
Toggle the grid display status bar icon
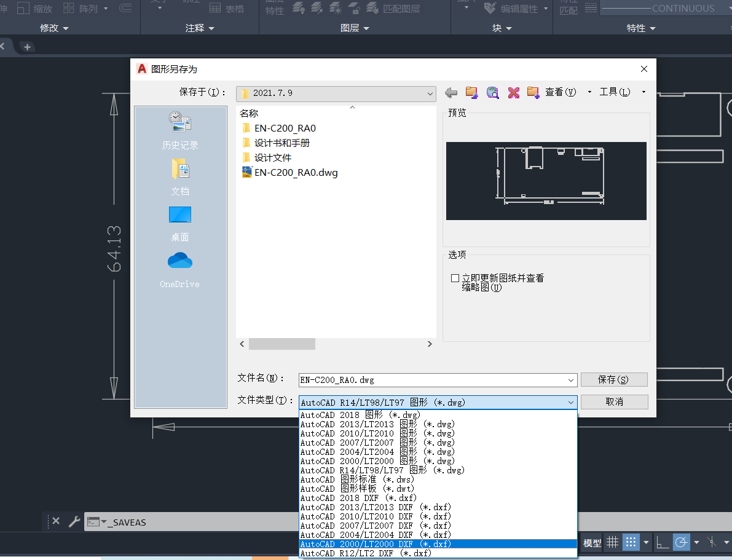612,542
